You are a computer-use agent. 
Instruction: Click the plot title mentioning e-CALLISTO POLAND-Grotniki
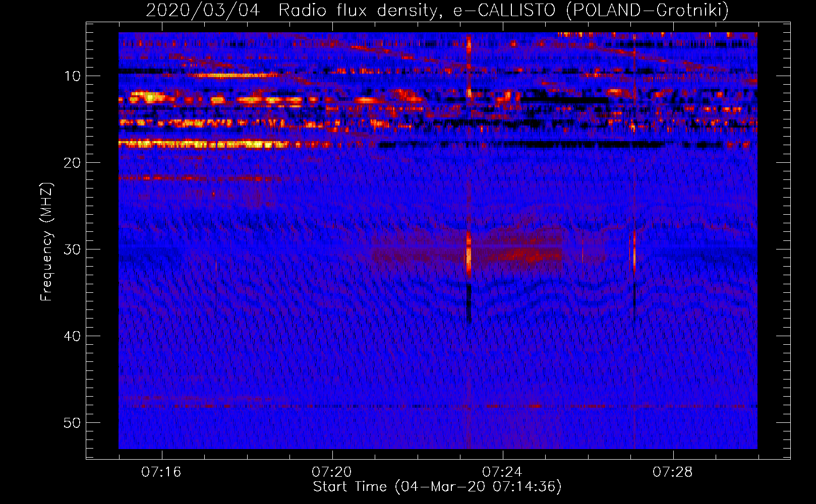point(437,10)
